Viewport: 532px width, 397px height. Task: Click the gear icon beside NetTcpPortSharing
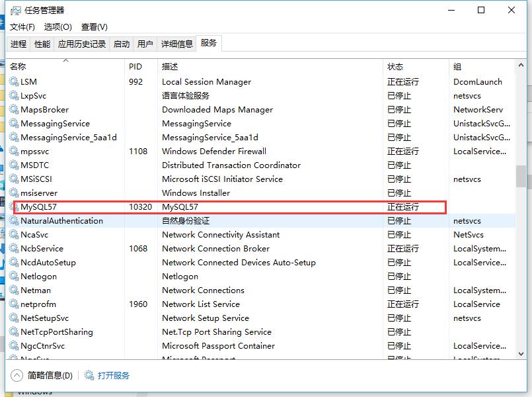14,331
